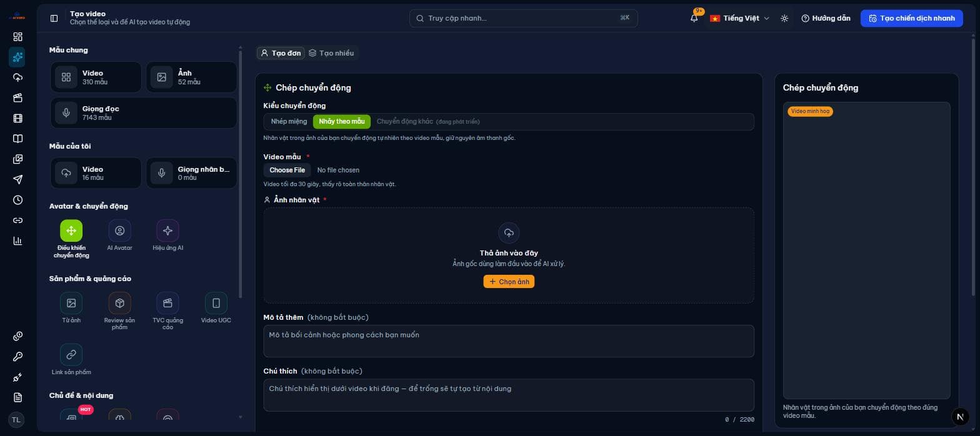Image resolution: width=980 pixels, height=436 pixels.
Task: Open the document icon in the sidebar
Action: pyautogui.click(x=17, y=398)
